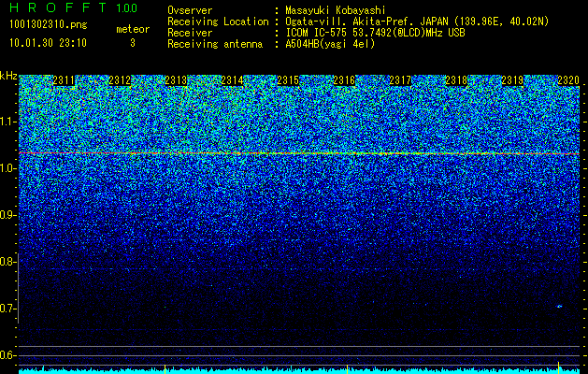
Task: Click the meteor echo blob near 2320
Action: pos(559,307)
